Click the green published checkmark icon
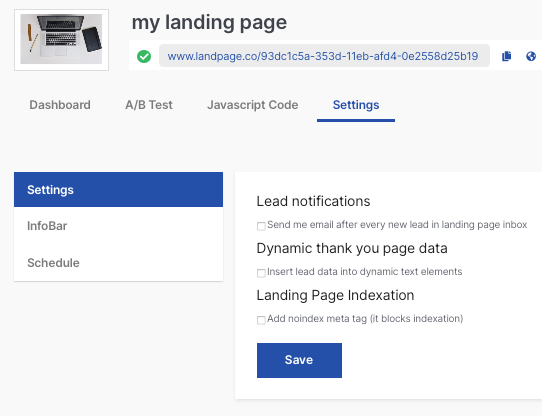This screenshot has width=542, height=416. coord(144,56)
